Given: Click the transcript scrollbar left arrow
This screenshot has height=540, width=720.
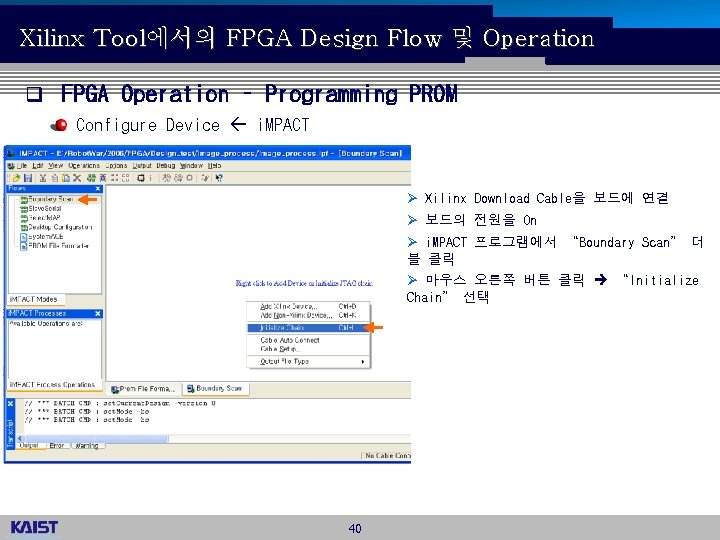Looking at the screenshot, I should tap(19, 439).
